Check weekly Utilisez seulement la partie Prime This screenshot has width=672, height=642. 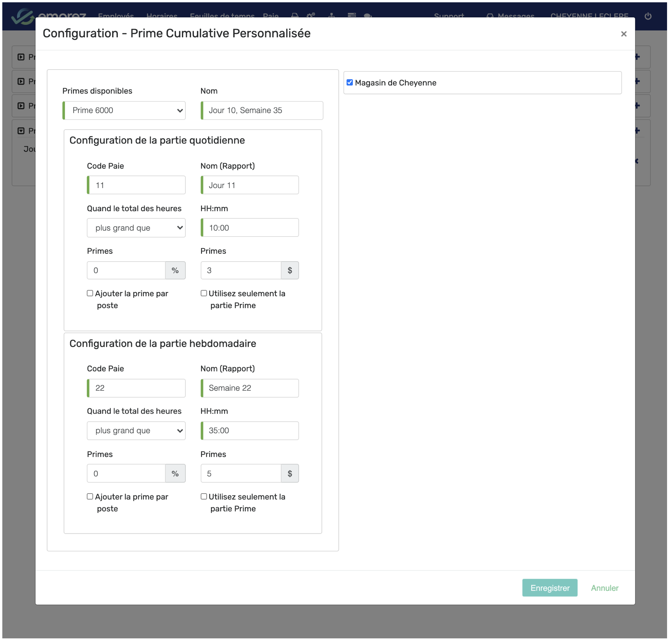[x=204, y=496]
